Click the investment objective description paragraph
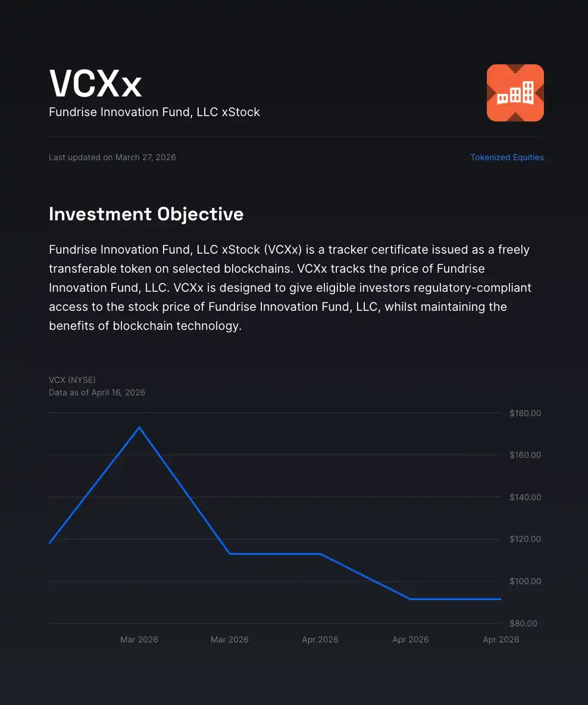 [x=290, y=288]
